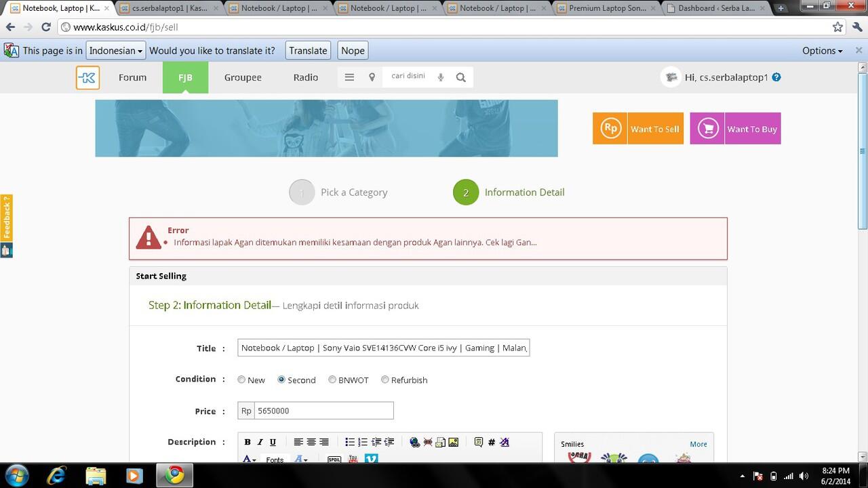Image resolution: width=868 pixels, height=488 pixels.
Task: Select the BNWOT condition radio button
Action: coord(332,380)
